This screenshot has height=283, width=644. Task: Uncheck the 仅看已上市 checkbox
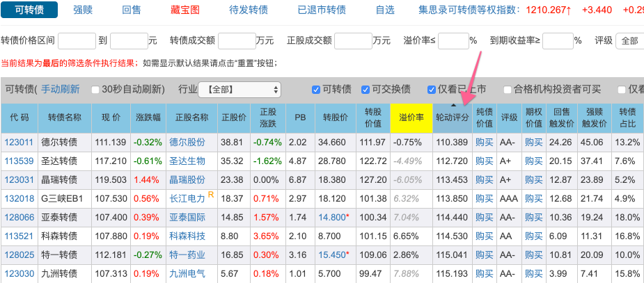(x=431, y=90)
